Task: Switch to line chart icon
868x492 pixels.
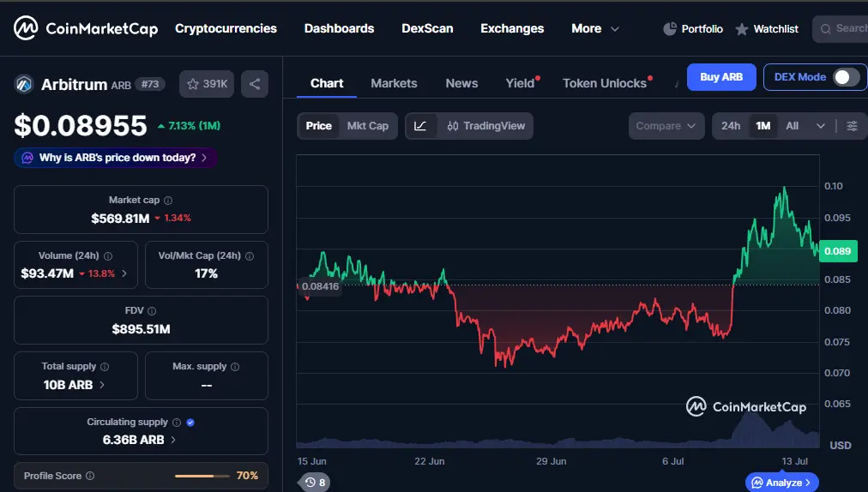Action: pyautogui.click(x=421, y=126)
